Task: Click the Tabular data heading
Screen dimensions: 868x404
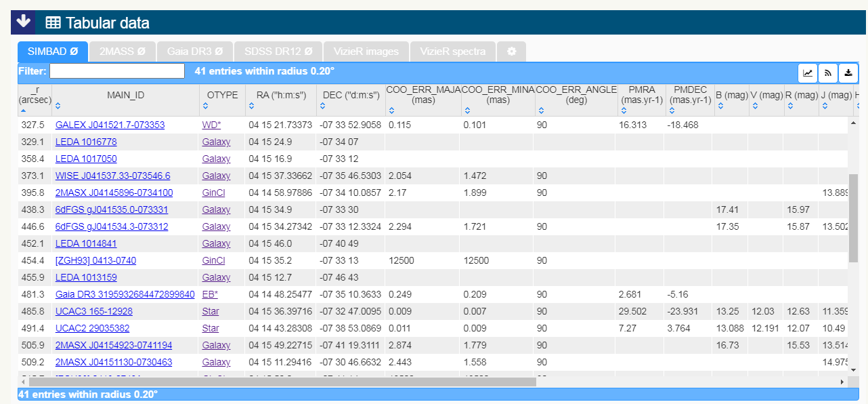Action: (107, 23)
